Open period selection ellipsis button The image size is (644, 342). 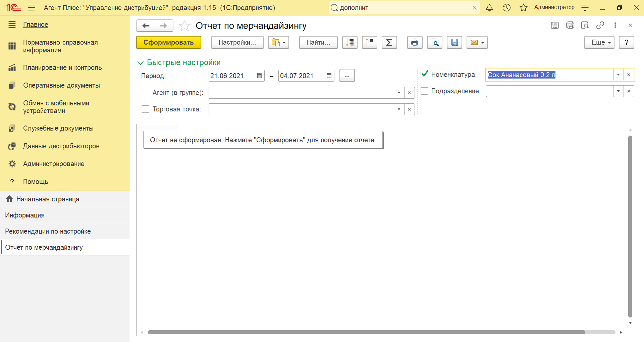347,76
